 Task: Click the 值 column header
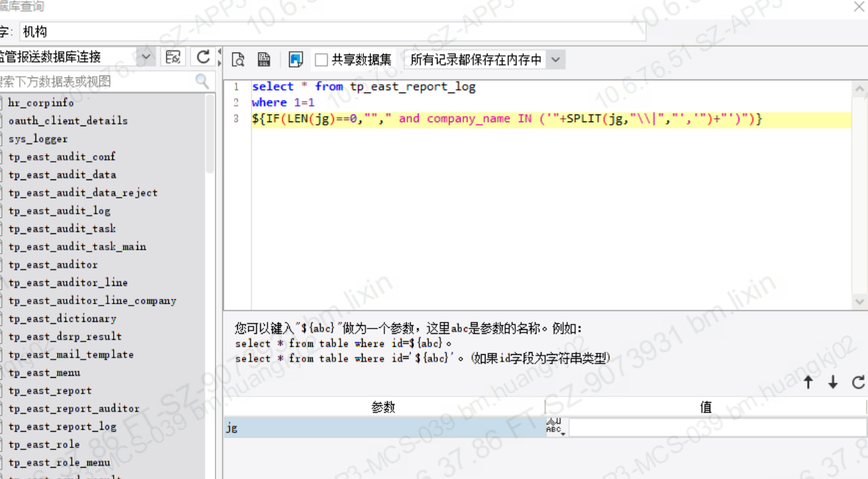click(x=706, y=407)
